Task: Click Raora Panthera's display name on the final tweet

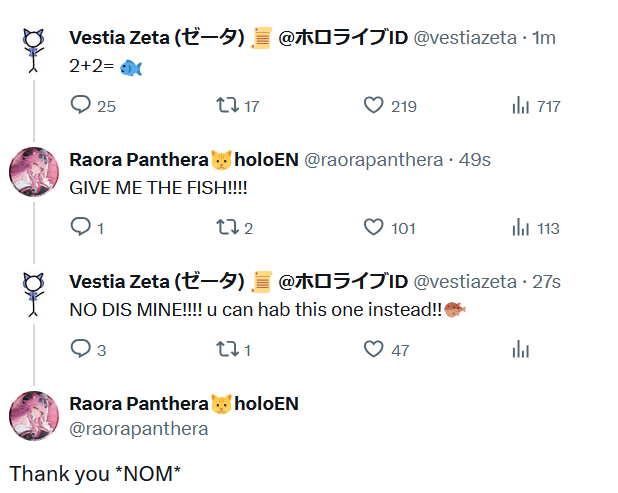Action: click(x=137, y=404)
